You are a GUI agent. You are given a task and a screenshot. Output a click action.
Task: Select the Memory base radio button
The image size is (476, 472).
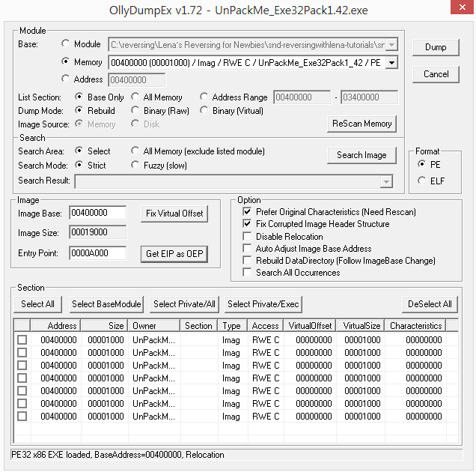tap(65, 61)
